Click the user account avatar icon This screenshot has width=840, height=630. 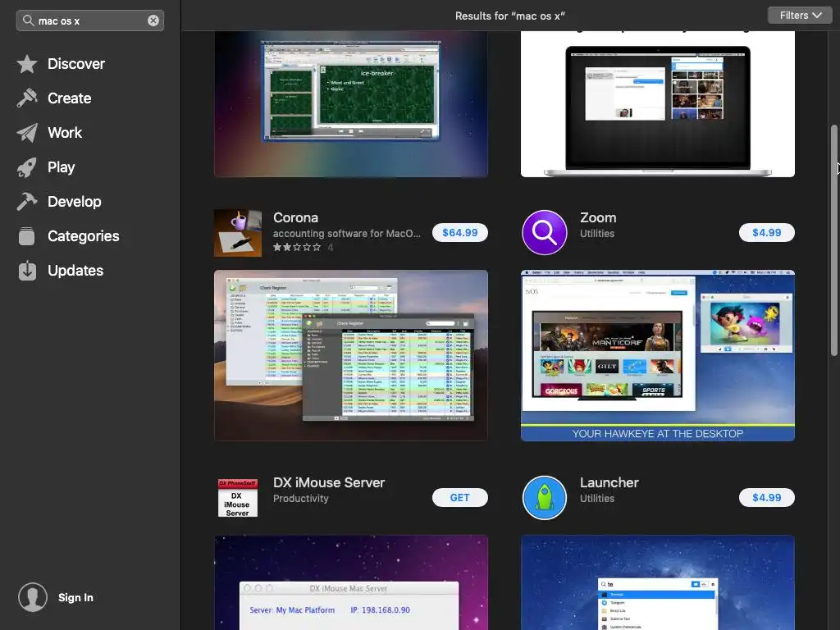pos(33,597)
